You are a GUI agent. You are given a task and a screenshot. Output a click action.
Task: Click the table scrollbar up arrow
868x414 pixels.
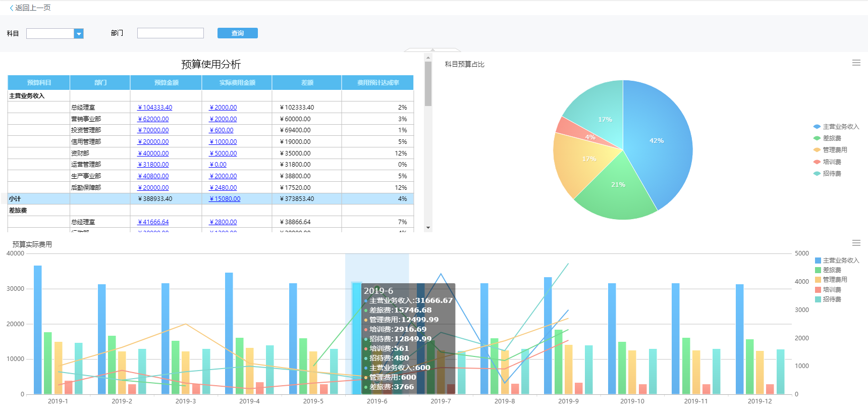(428, 58)
